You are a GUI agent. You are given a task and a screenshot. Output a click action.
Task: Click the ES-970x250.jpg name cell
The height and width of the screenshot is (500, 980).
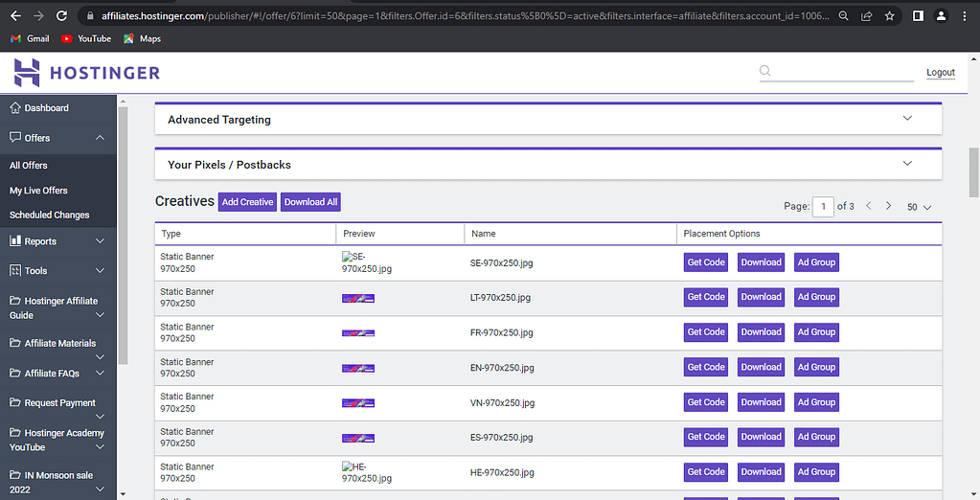tap(501, 438)
